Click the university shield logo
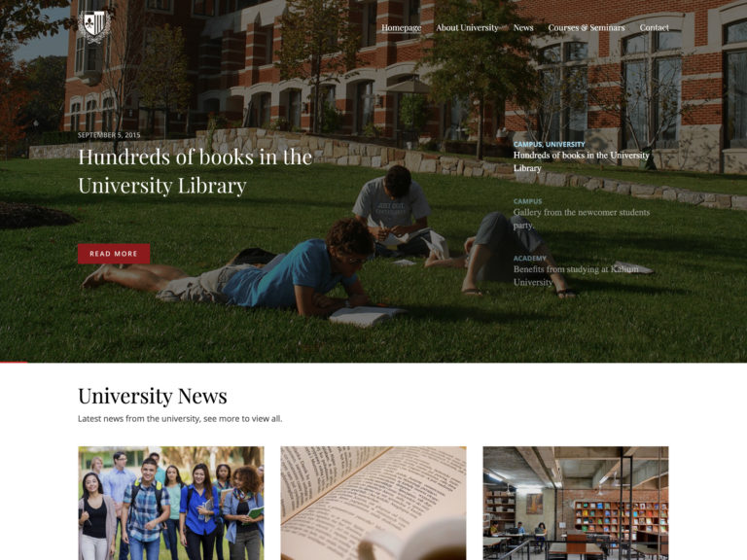This screenshot has width=747, height=560. pyautogui.click(x=94, y=26)
